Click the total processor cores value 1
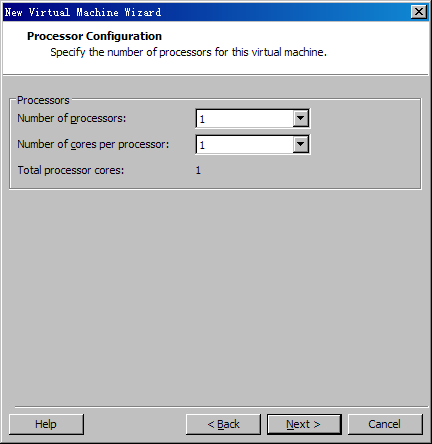This screenshot has width=432, height=444. click(198, 170)
